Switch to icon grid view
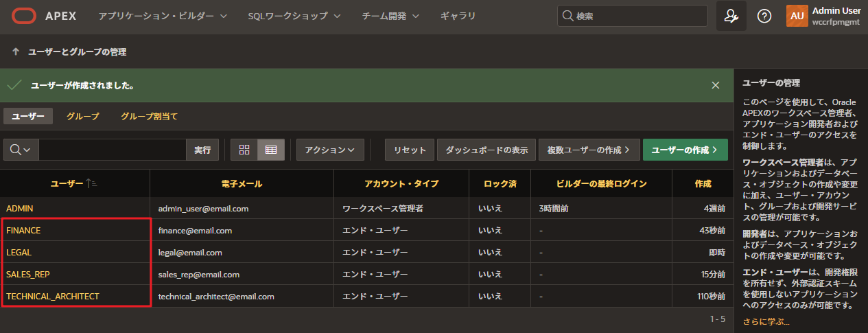 (x=244, y=150)
